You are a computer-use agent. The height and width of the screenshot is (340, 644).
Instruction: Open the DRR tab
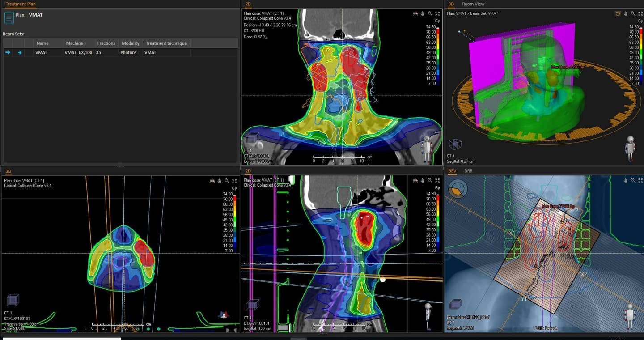pyautogui.click(x=468, y=171)
